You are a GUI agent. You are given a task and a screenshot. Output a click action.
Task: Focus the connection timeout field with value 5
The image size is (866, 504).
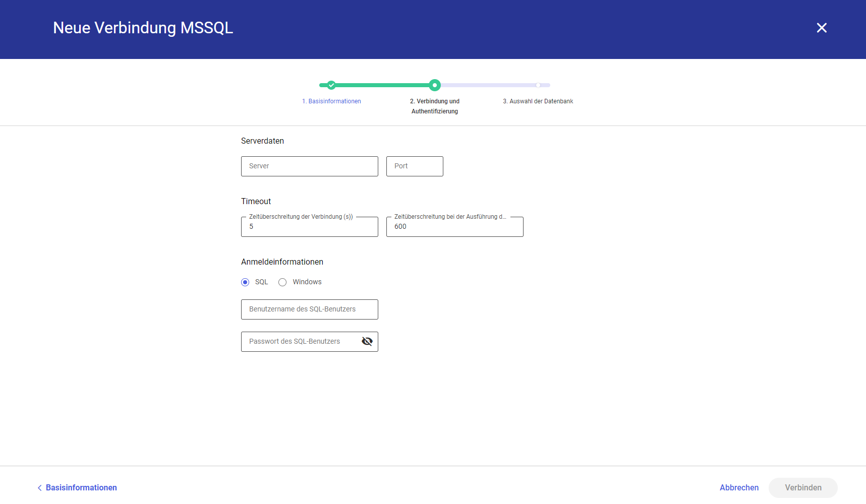point(310,227)
